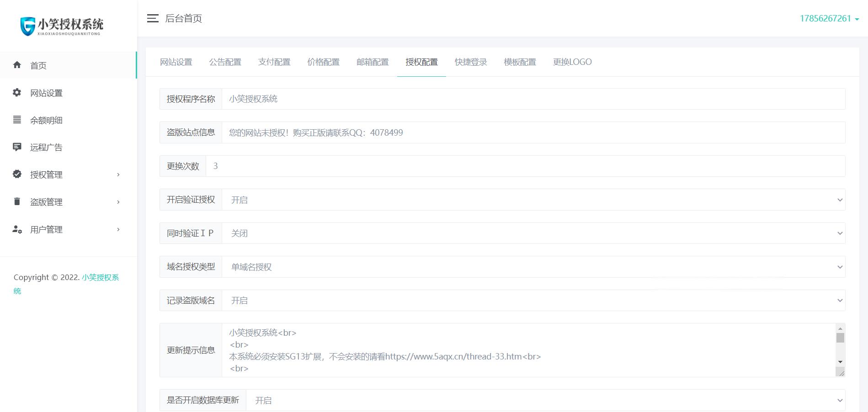This screenshot has width=868, height=412.
Task: Focus the 盗版站点信息 input field
Action: pos(533,132)
